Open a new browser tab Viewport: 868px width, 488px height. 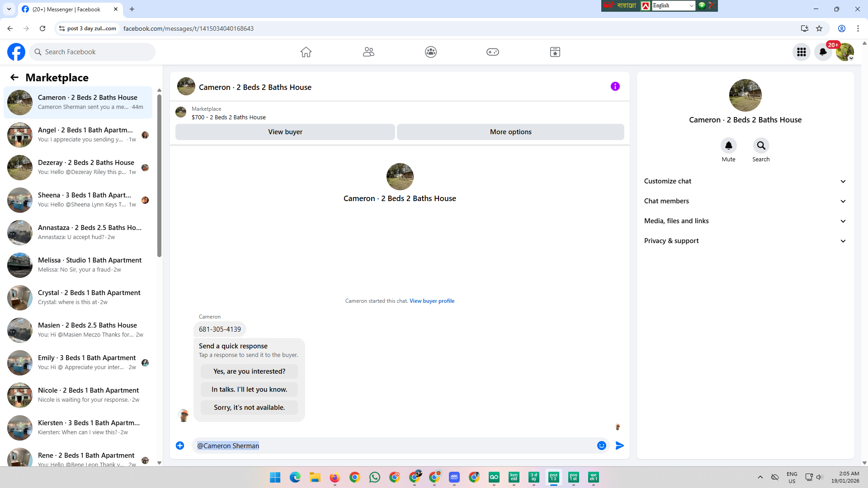(x=132, y=9)
